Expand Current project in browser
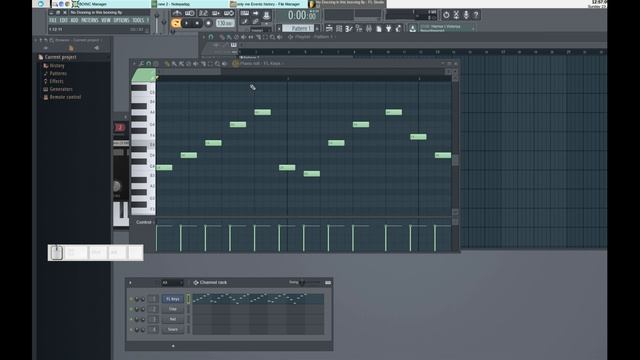 (x=60, y=57)
